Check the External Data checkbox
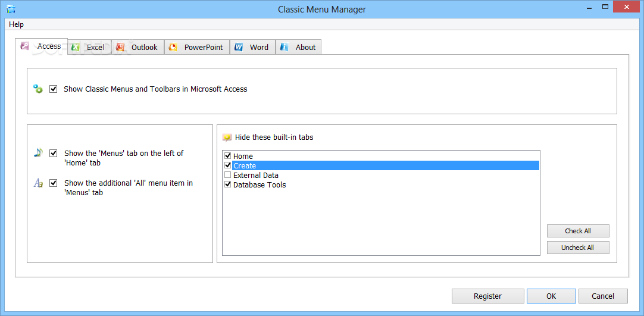The width and height of the screenshot is (644, 316). (228, 175)
